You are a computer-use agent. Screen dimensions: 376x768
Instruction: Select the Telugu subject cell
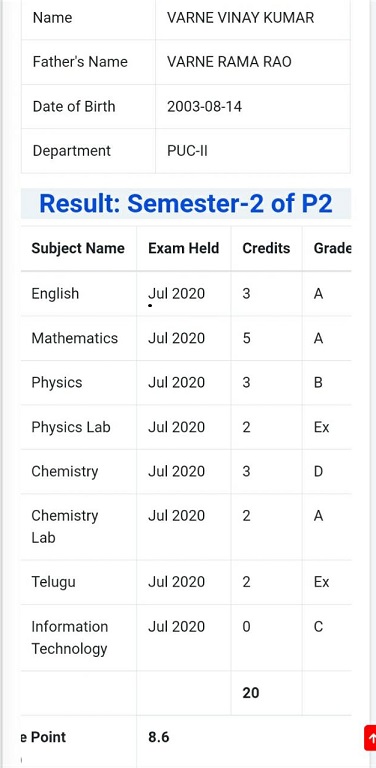[x=78, y=582]
